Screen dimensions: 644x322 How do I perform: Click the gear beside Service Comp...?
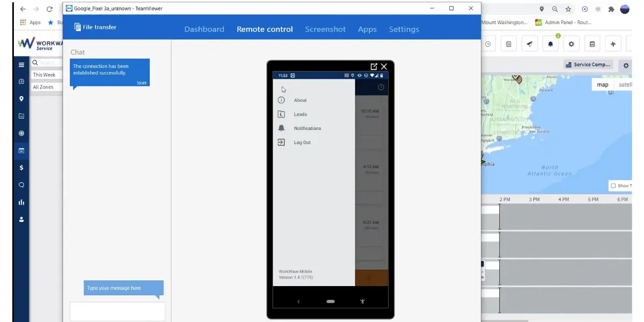tap(626, 65)
